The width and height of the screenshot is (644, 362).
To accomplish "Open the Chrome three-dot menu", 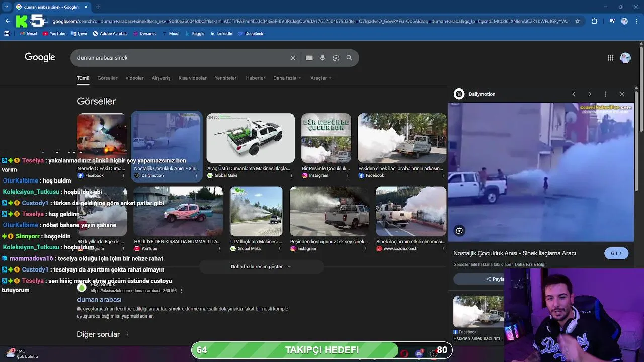I will tap(637, 21).
